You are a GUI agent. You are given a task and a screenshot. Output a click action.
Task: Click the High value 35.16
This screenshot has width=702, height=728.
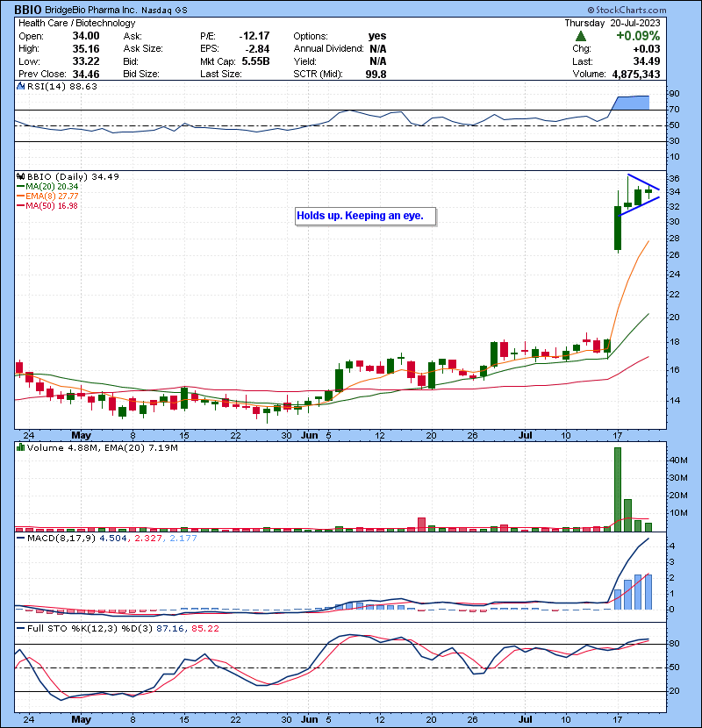[x=86, y=49]
